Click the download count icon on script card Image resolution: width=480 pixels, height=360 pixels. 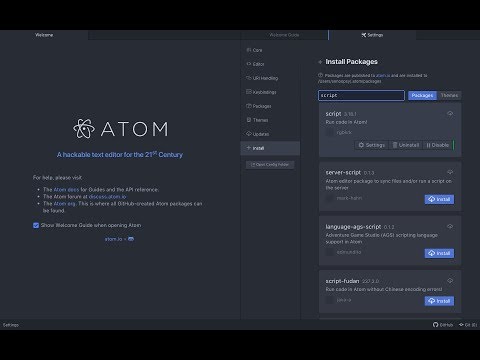click(450, 114)
